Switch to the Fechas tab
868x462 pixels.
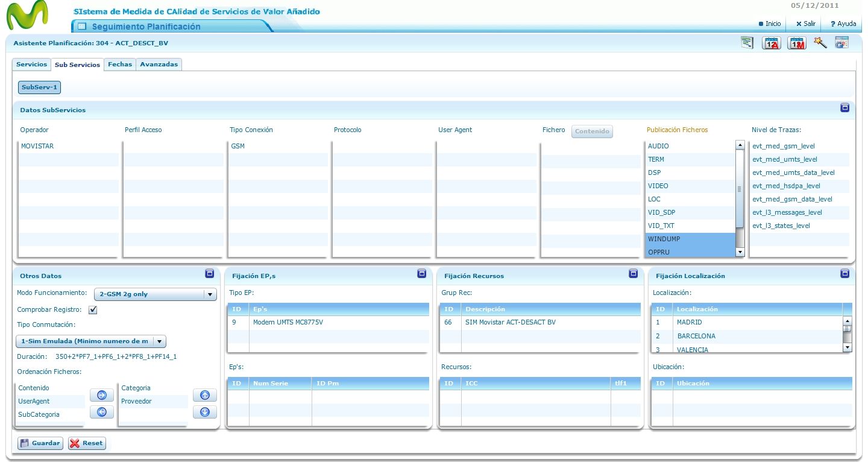[x=120, y=64]
